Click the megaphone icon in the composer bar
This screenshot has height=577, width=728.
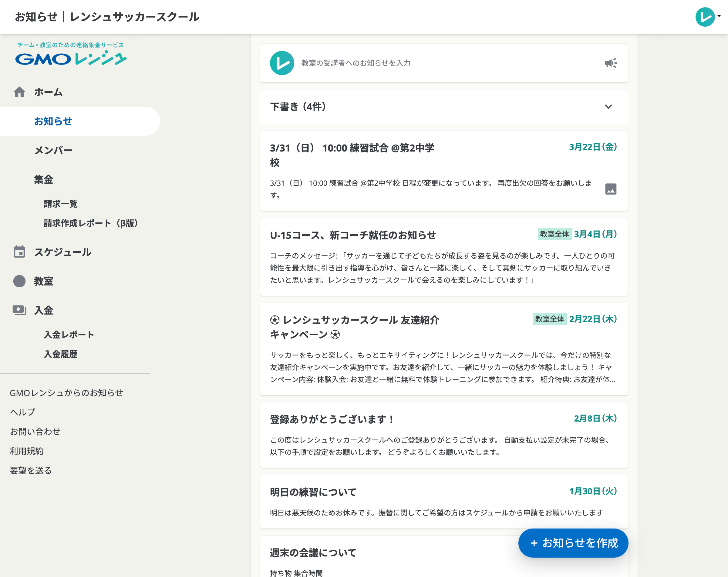click(611, 63)
